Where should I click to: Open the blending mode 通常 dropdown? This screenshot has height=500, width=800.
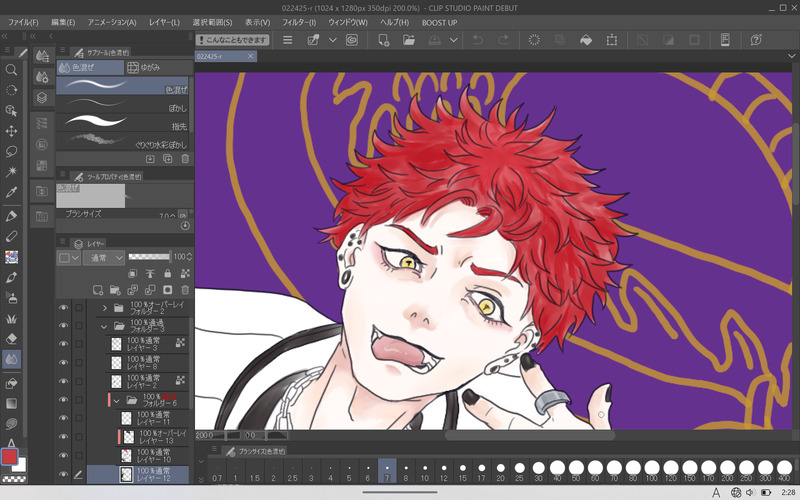point(104,258)
